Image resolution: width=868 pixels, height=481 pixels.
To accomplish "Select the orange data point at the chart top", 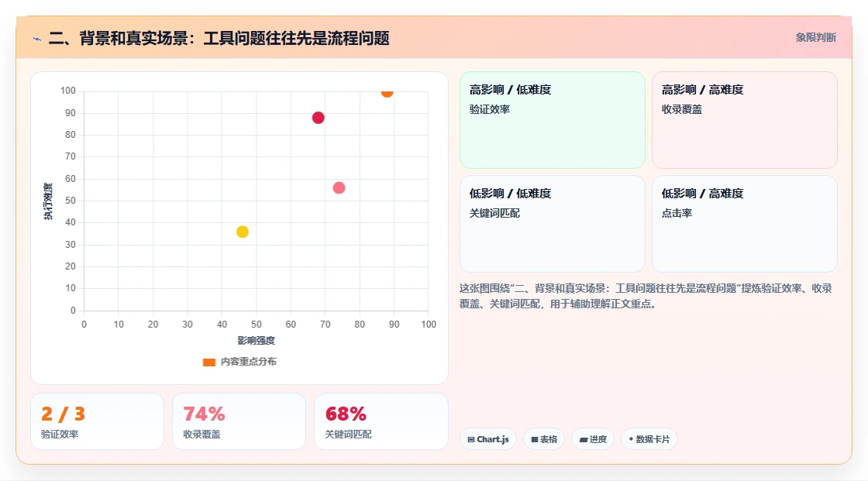I will 387,92.
